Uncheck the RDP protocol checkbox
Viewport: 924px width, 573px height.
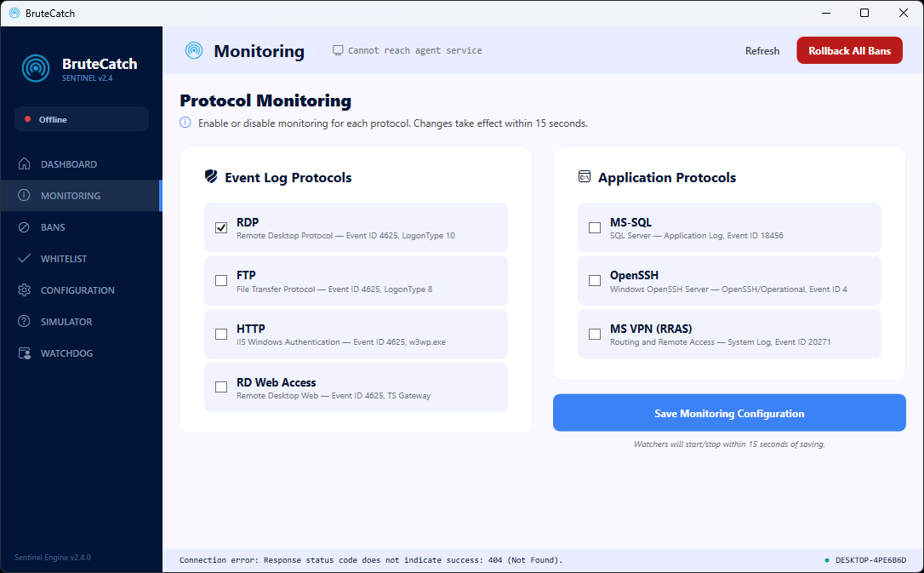coord(221,227)
